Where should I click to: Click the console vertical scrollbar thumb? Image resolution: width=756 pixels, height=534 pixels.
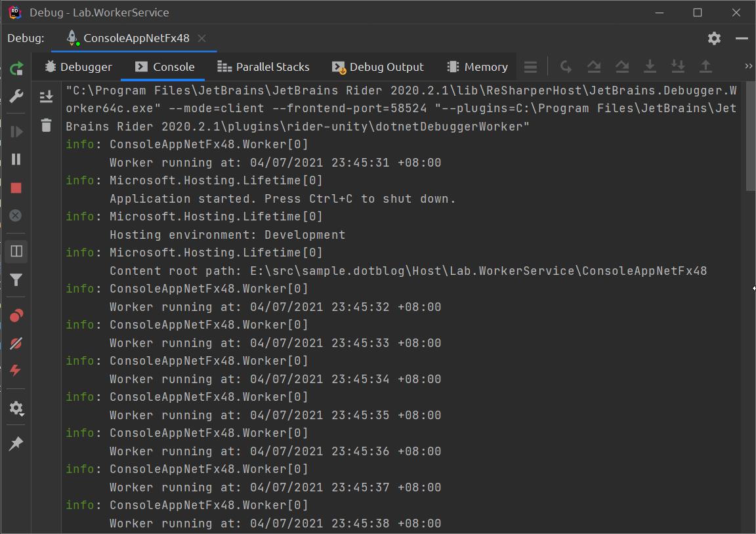click(x=750, y=136)
